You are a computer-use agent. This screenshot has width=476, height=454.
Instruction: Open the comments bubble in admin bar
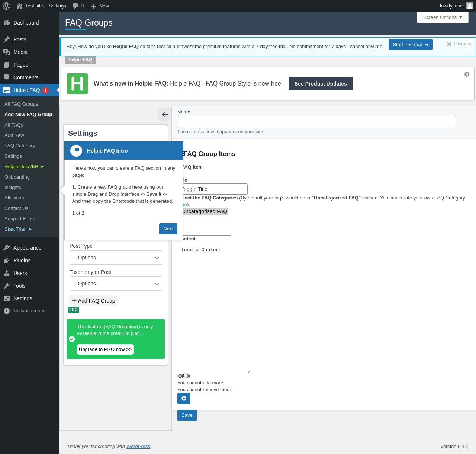75,6
